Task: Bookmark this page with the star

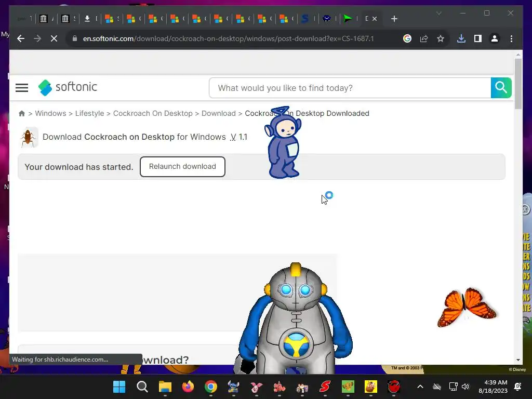Action: 441,38
